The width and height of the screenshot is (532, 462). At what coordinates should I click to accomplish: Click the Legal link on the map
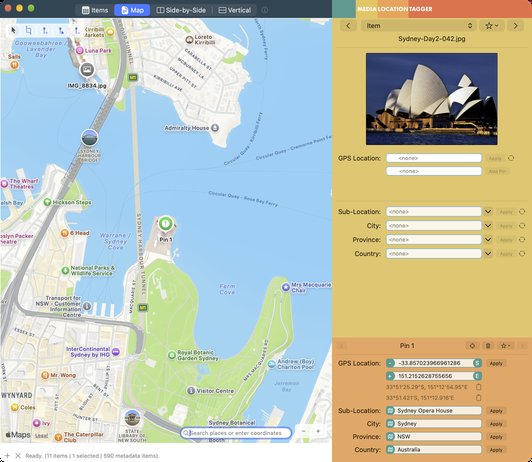click(41, 436)
